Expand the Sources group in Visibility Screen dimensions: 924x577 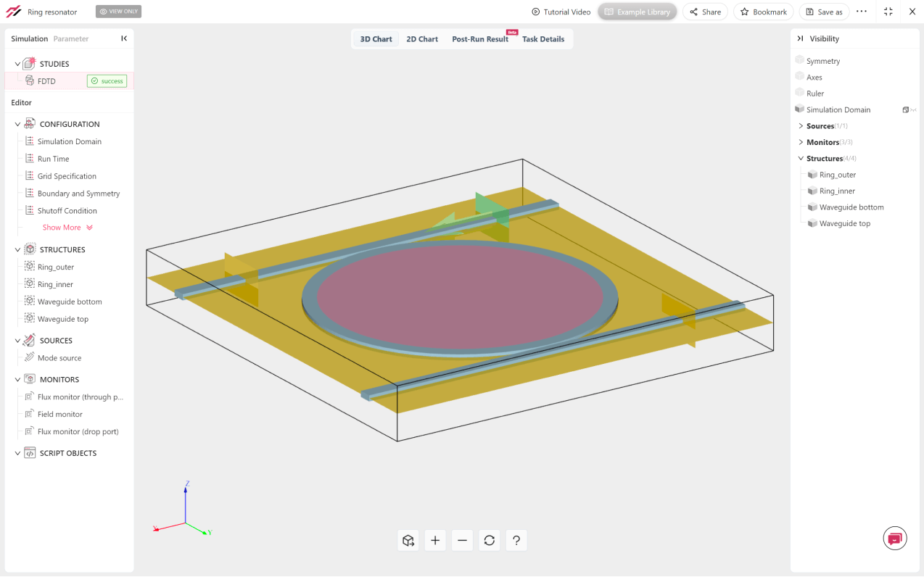pos(801,126)
